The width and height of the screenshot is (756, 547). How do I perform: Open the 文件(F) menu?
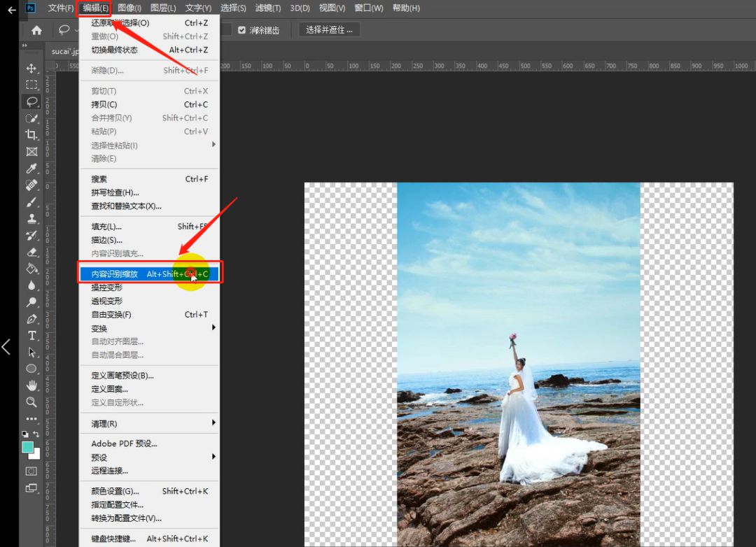[61, 8]
